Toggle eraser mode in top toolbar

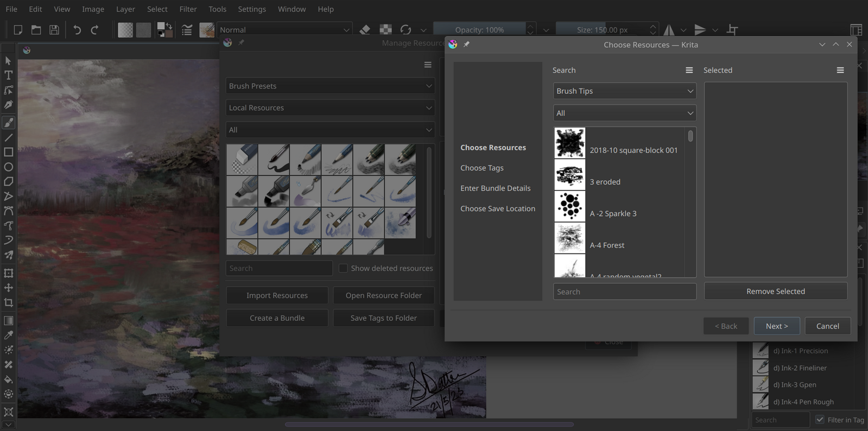pos(365,30)
